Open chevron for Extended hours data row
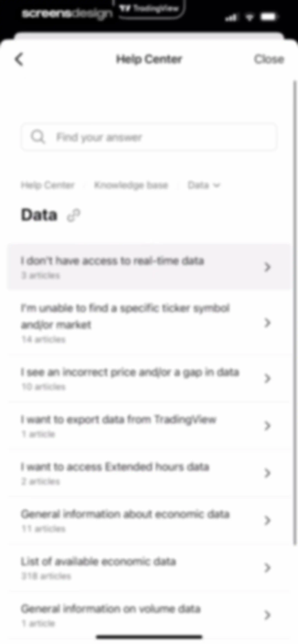The height and width of the screenshot is (644, 298). (267, 473)
